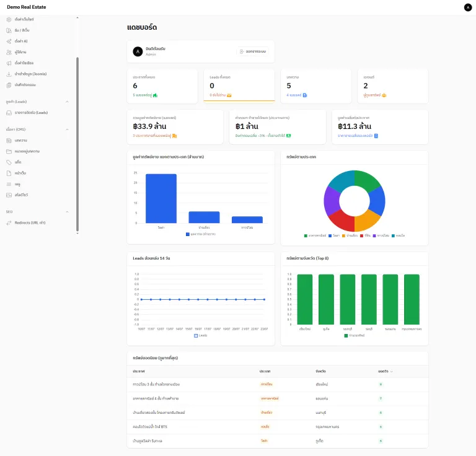Click the article categories folder icon
The width and height of the screenshot is (476, 456).
9,151
